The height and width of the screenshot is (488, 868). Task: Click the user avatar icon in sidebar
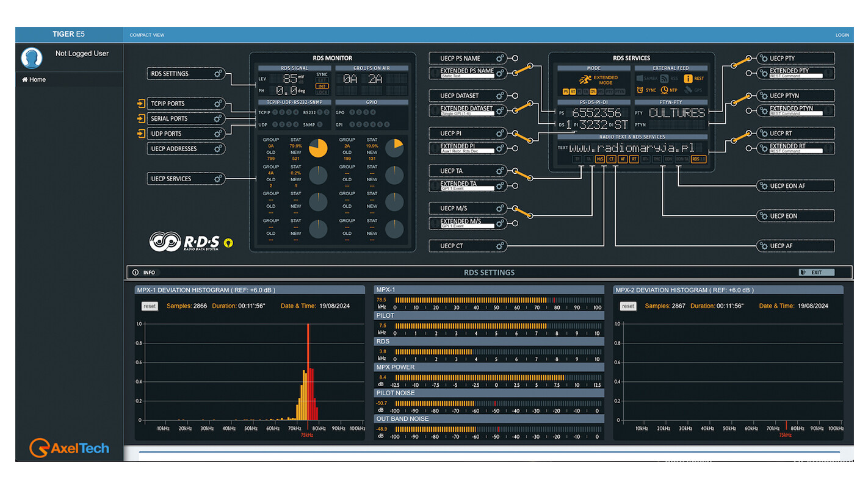click(32, 59)
